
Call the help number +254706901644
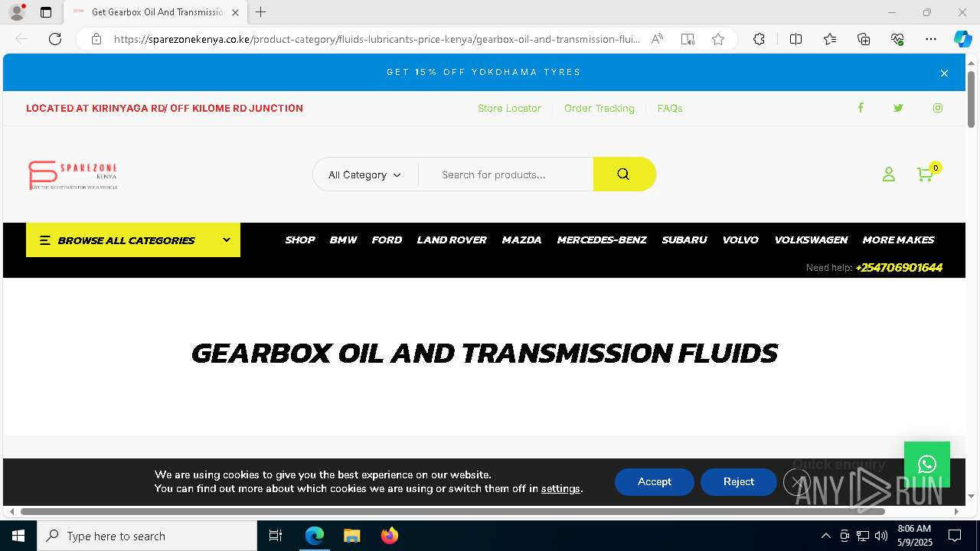coord(899,268)
